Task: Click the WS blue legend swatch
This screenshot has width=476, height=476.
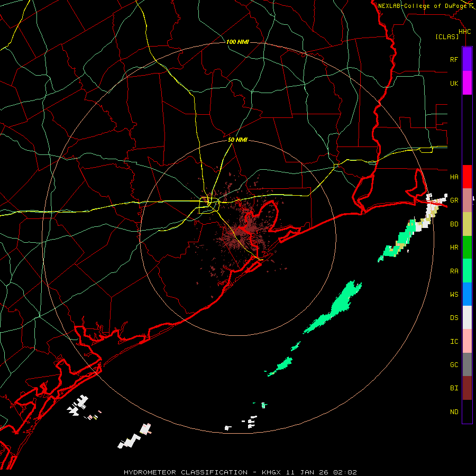Action: [467, 294]
